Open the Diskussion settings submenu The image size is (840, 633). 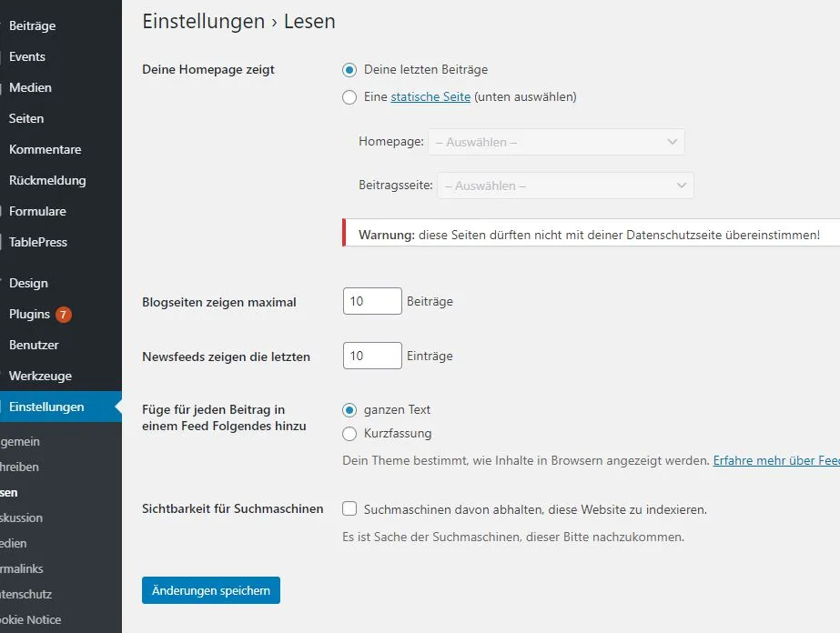pos(22,517)
